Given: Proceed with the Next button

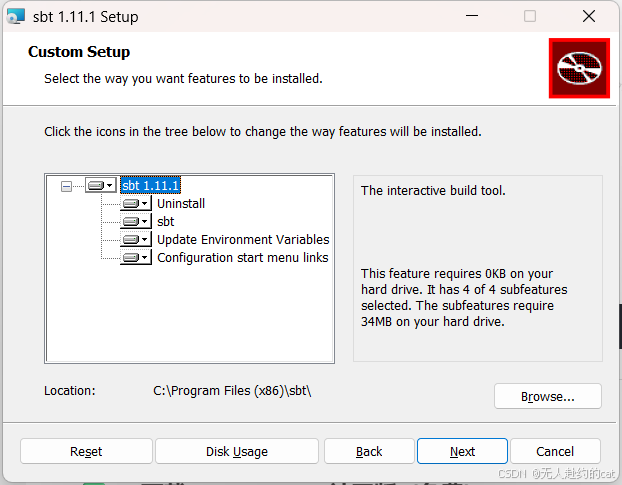Looking at the screenshot, I should pyautogui.click(x=462, y=451).
